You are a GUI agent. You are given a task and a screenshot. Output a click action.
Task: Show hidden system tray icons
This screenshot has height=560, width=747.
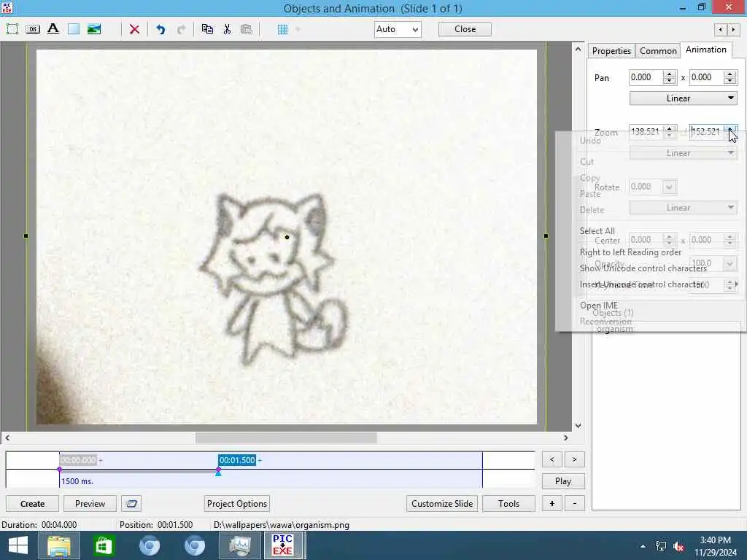pos(643,546)
